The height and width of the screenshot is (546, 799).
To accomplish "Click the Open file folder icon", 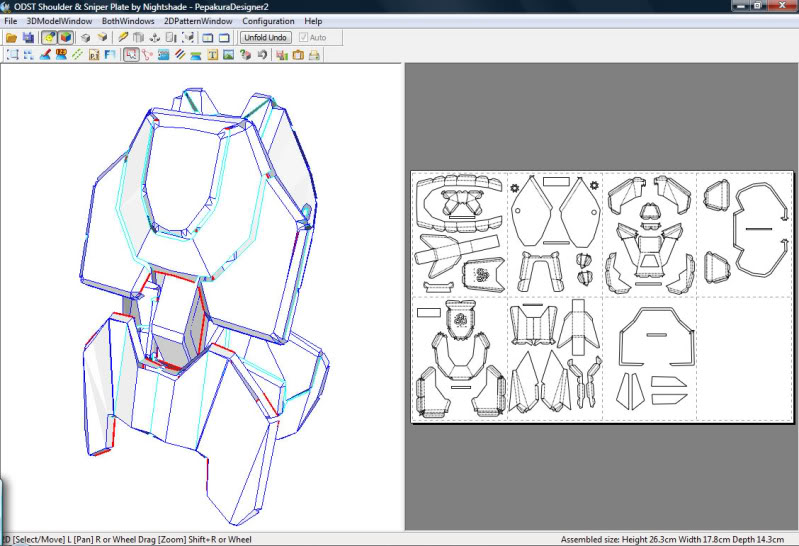I will tap(11, 37).
